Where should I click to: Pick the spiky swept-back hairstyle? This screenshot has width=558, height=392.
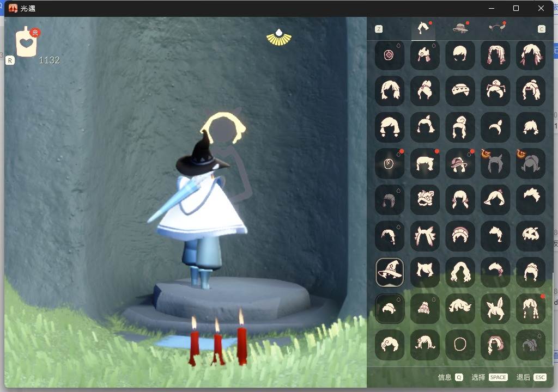pos(530,200)
